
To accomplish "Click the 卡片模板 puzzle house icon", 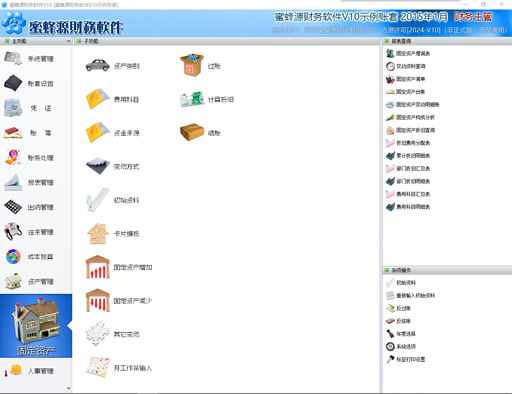I will point(98,233).
